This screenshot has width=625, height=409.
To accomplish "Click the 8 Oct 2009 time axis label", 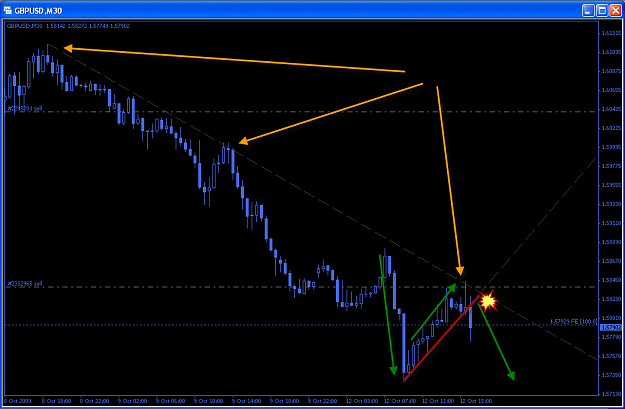I will click(18, 401).
